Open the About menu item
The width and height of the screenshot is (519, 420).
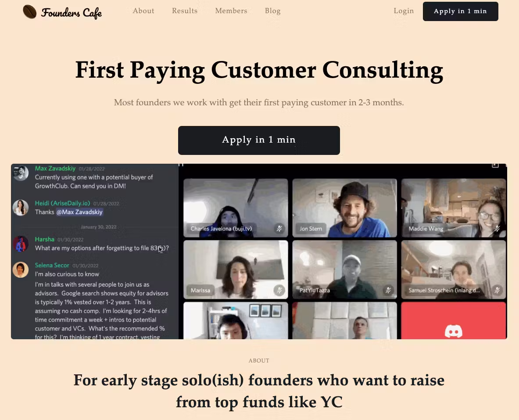click(x=143, y=11)
